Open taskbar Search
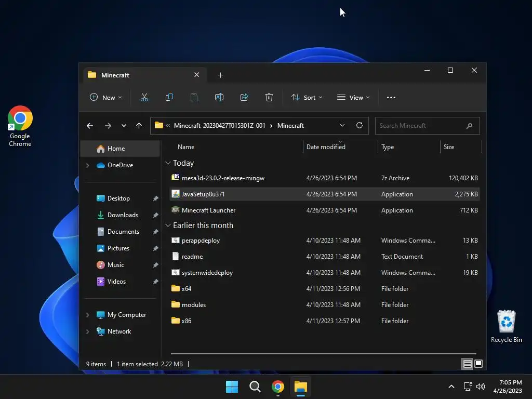Image resolution: width=532 pixels, height=399 pixels. pyautogui.click(x=255, y=387)
